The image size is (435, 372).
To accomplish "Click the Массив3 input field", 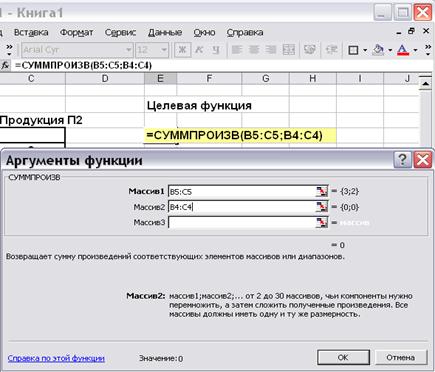I will [x=242, y=222].
